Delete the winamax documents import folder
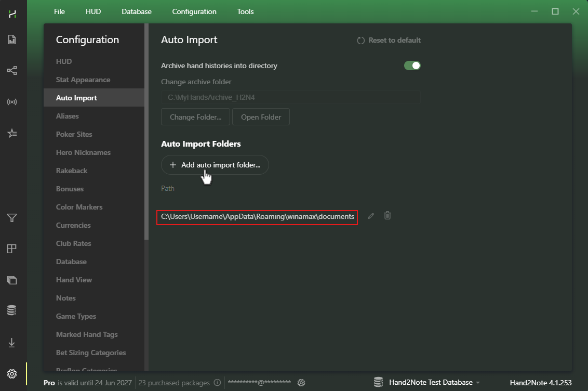 (387, 215)
